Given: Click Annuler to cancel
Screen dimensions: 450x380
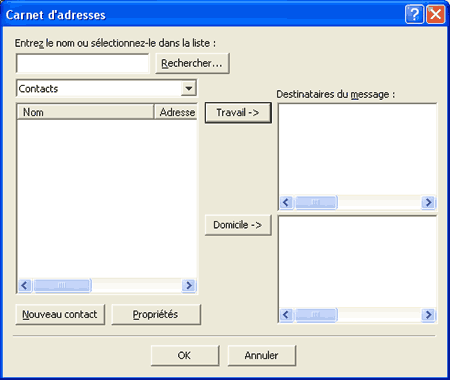Looking at the screenshot, I should click(x=262, y=355).
